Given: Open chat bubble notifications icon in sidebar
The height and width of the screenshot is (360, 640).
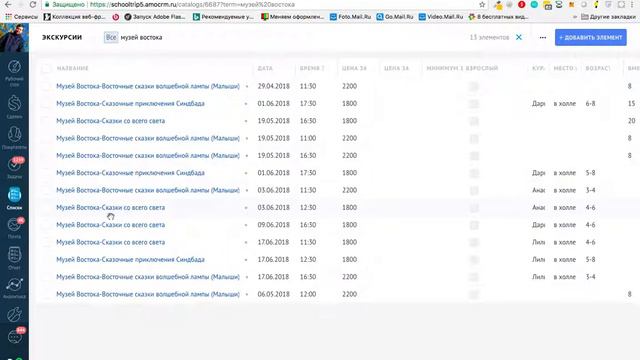Looking at the screenshot, I should coord(15,337).
